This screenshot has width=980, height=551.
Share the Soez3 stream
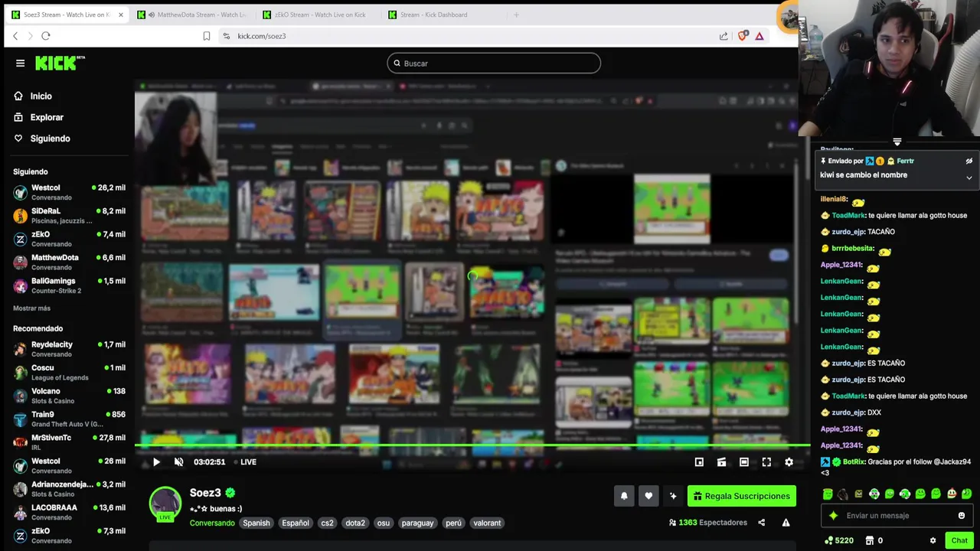[761, 523]
